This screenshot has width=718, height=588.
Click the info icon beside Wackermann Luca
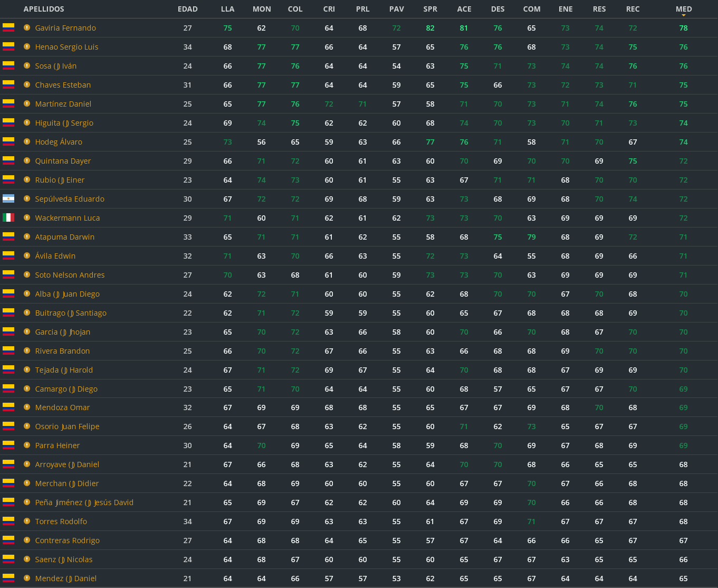[27, 217]
